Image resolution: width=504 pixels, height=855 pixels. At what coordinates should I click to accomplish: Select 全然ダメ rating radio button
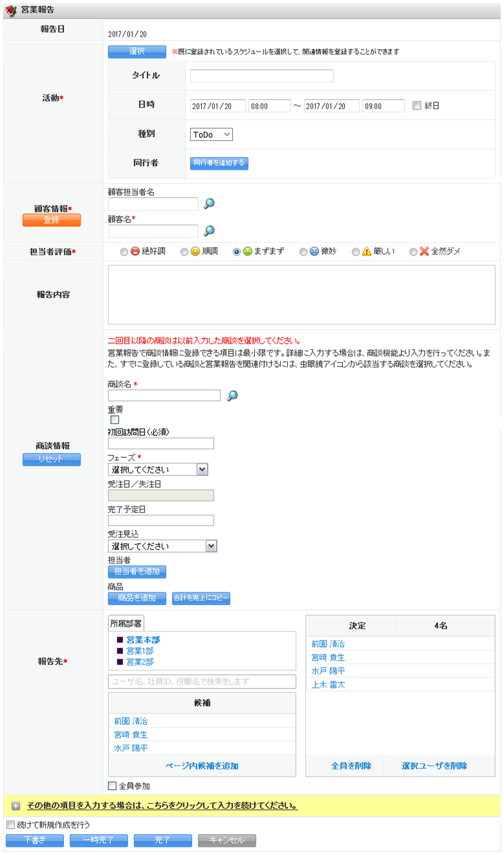(413, 252)
